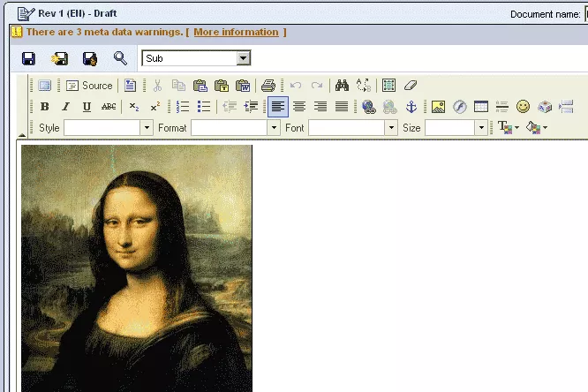Expand the Font dropdown arrow
The height and width of the screenshot is (392, 588).
point(391,128)
